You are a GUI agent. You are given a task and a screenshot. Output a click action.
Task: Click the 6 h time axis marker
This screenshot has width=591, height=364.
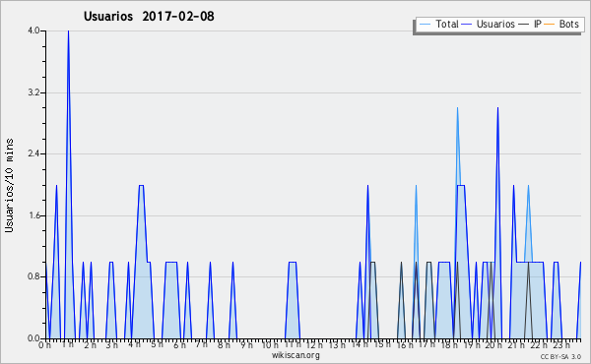point(179,345)
